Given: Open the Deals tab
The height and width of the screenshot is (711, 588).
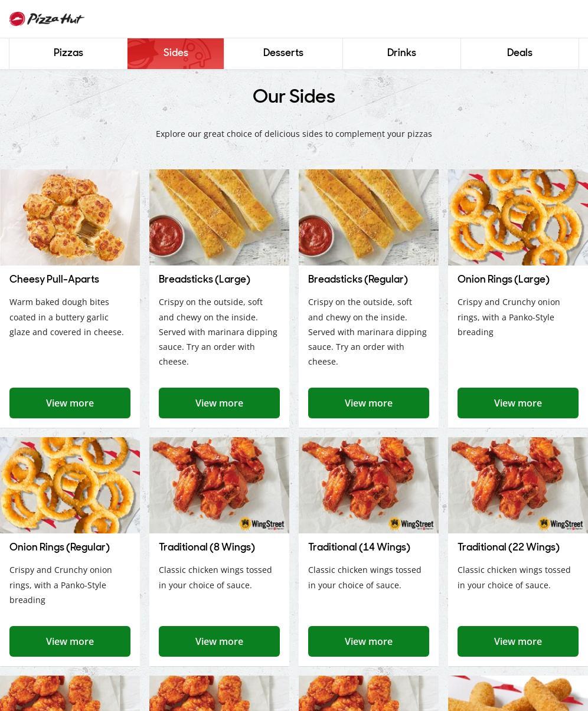Looking at the screenshot, I should pyautogui.click(x=520, y=53).
